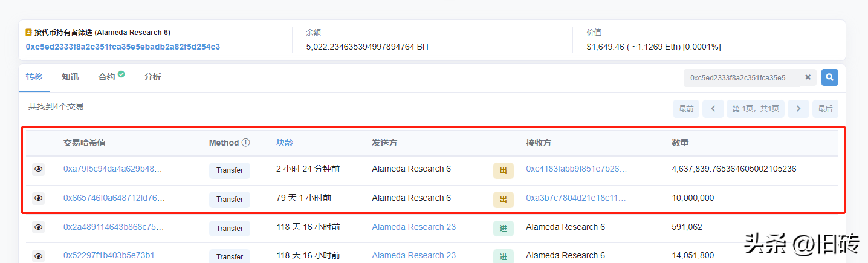868x263 pixels.
Task: Open Alameda Research 23 sender in 14,051,800 row
Action: [414, 255]
